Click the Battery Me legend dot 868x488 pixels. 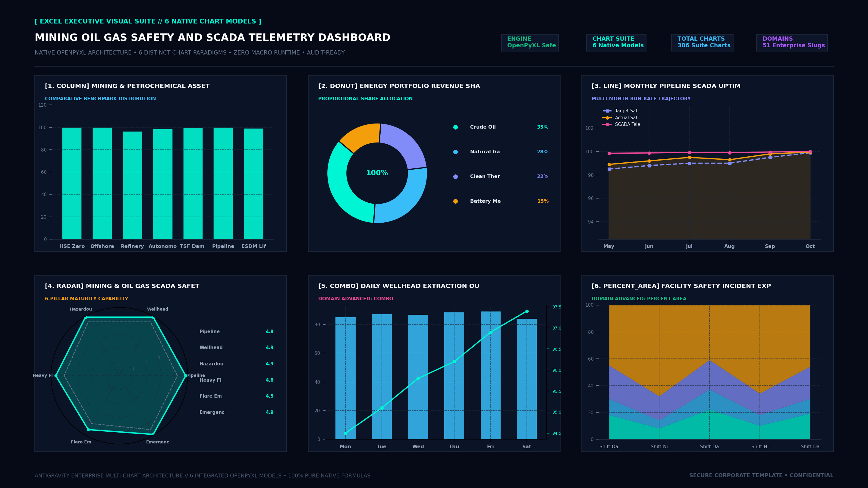click(456, 202)
